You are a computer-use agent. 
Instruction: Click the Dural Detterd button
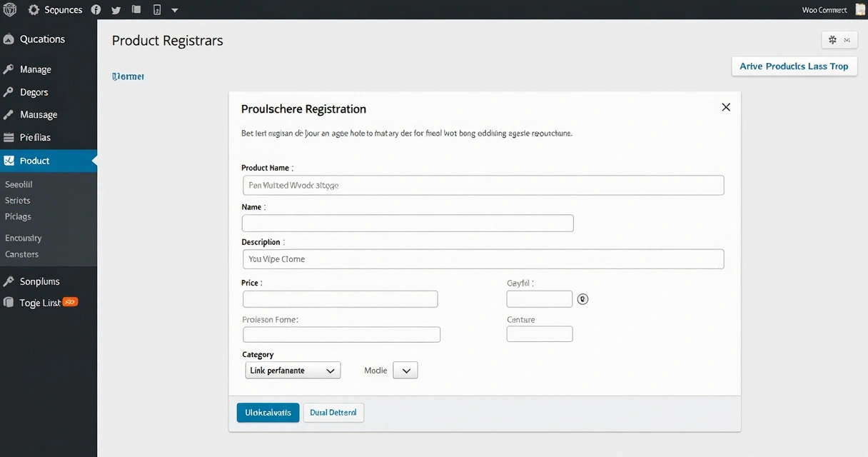tap(333, 413)
